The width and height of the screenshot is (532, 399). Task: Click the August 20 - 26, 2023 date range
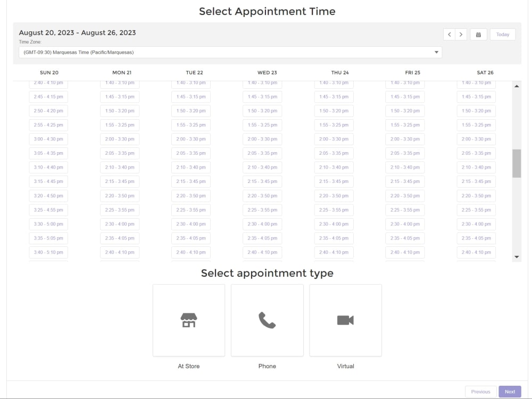pos(77,33)
